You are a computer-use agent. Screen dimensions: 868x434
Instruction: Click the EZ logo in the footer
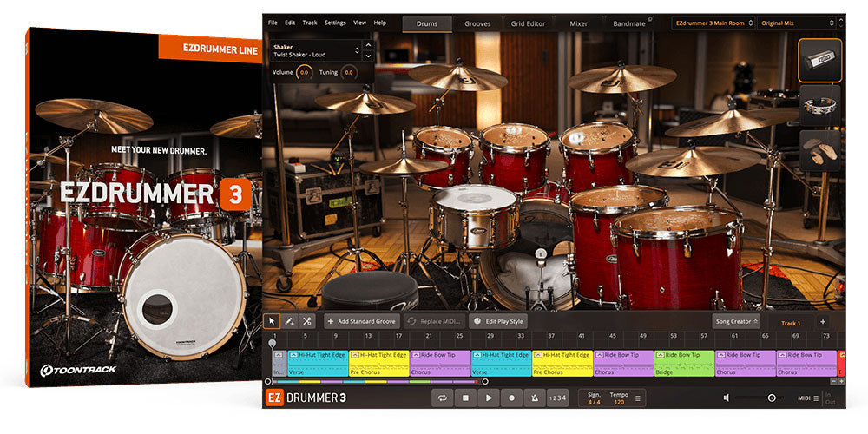click(274, 398)
